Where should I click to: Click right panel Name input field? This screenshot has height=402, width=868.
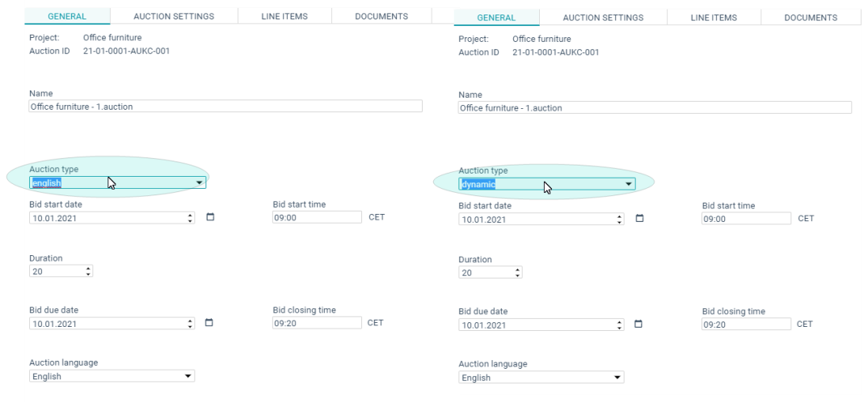655,107
